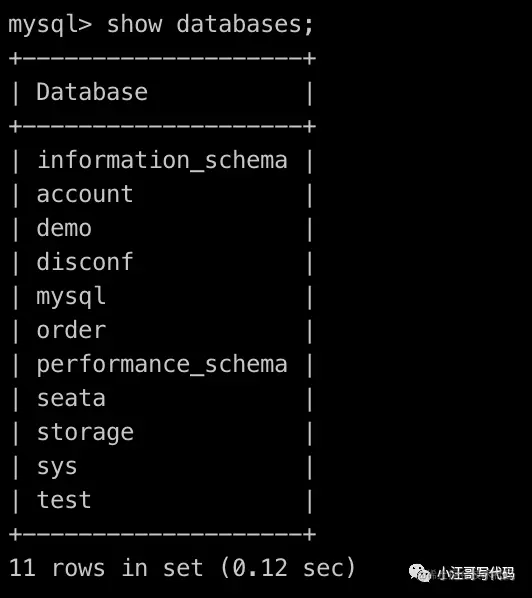The height and width of the screenshot is (598, 532).
Task: Click the 小汪哥写代码 watermark text
Action: pyautogui.click(x=476, y=573)
